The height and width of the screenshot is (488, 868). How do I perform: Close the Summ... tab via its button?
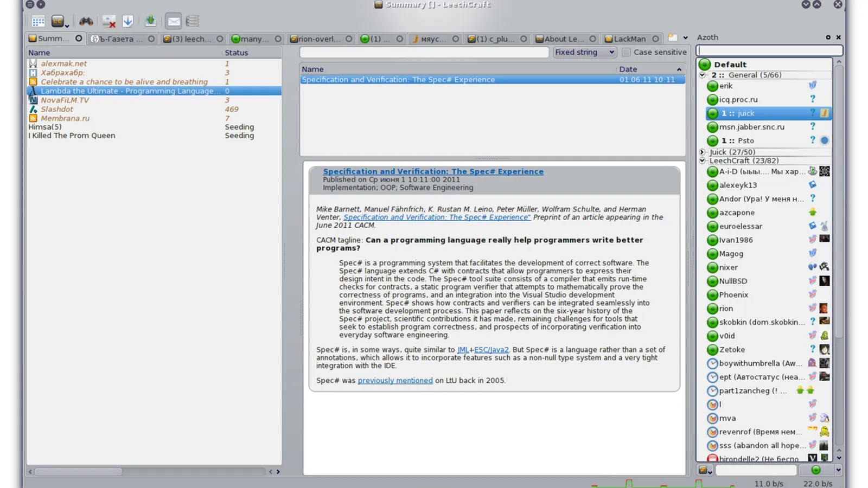[x=79, y=38]
